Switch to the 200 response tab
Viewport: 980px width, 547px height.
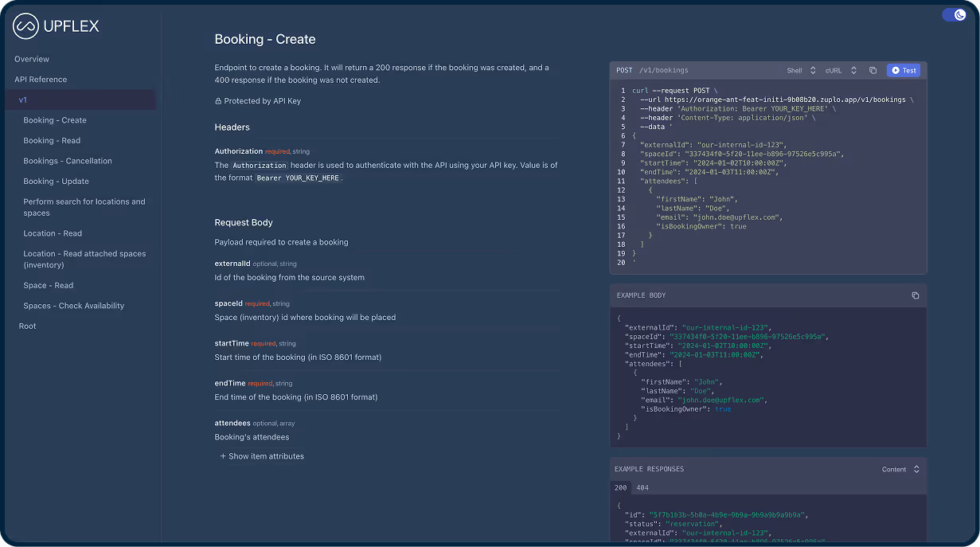point(621,486)
